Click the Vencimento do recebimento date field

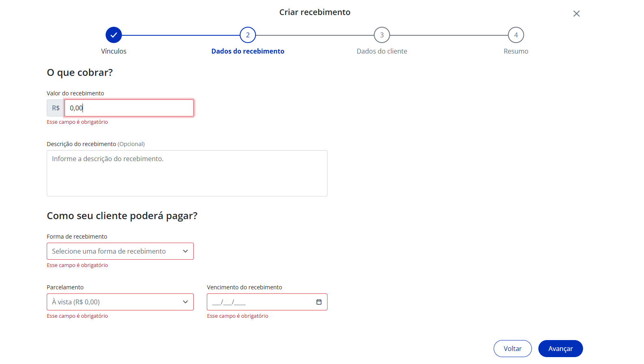coord(267,302)
